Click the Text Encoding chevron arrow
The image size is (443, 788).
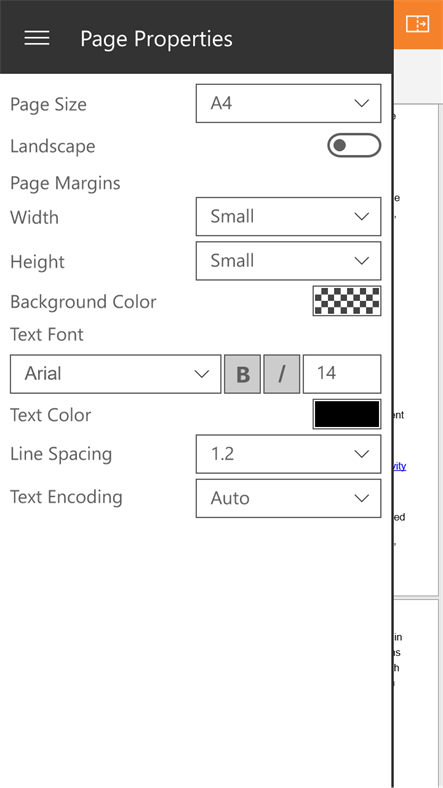click(362, 499)
